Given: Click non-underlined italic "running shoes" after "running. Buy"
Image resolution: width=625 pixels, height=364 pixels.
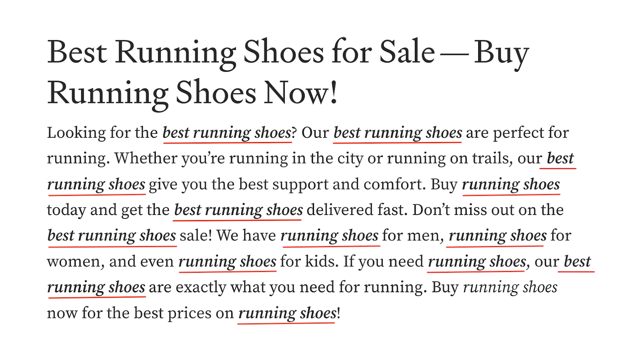Looking at the screenshot, I should (510, 288).
